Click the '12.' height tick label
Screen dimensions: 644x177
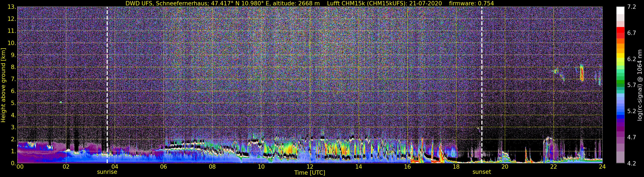(12, 19)
